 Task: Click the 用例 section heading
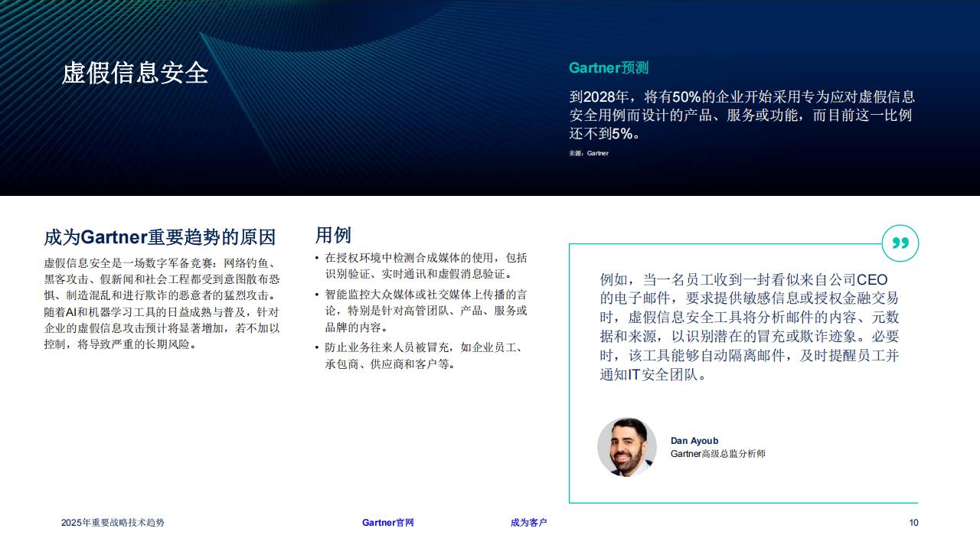click(333, 234)
